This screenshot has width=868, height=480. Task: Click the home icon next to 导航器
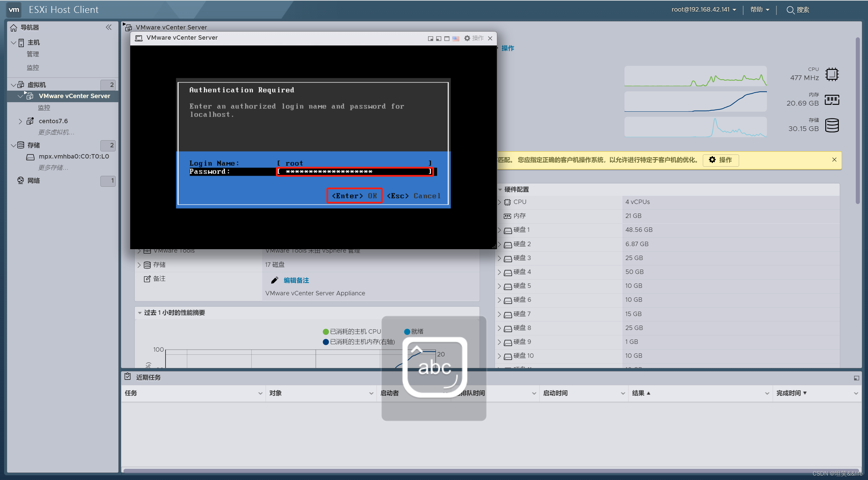pyautogui.click(x=14, y=27)
